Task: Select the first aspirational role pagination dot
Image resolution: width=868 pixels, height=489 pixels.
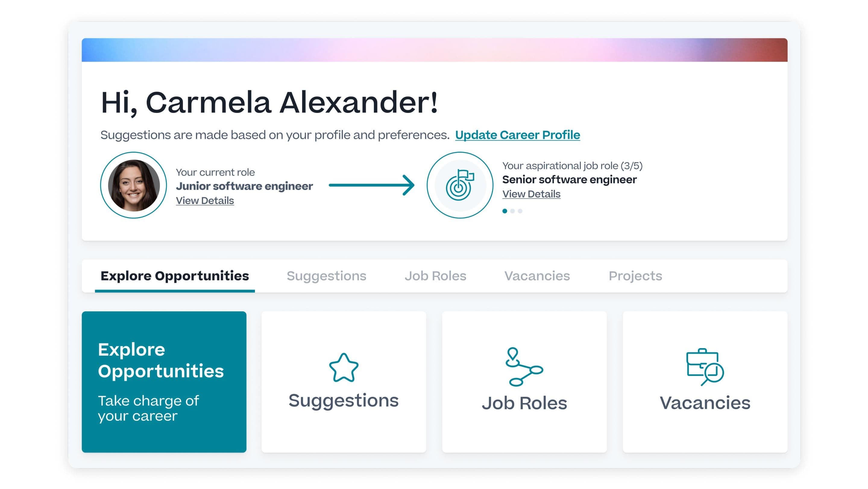Action: 505,211
